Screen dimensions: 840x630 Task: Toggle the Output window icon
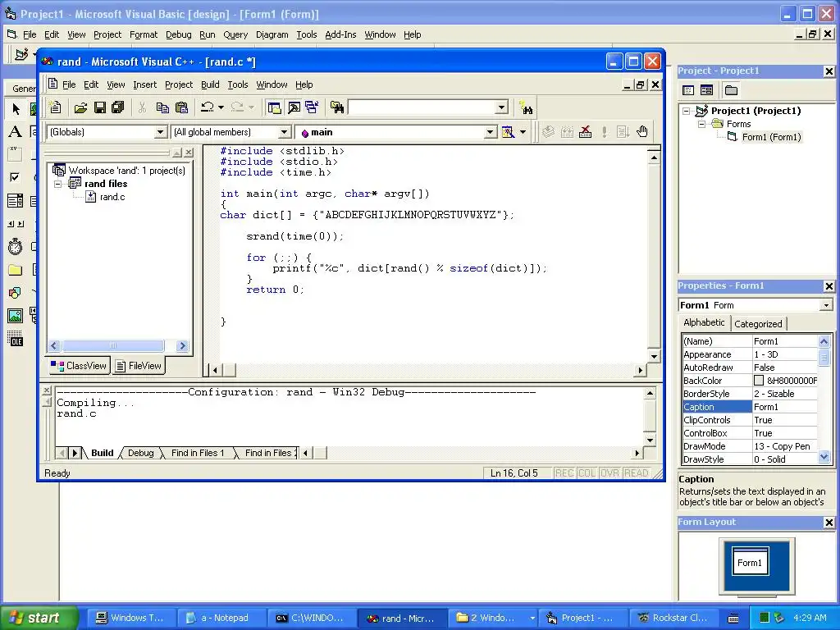coord(294,107)
